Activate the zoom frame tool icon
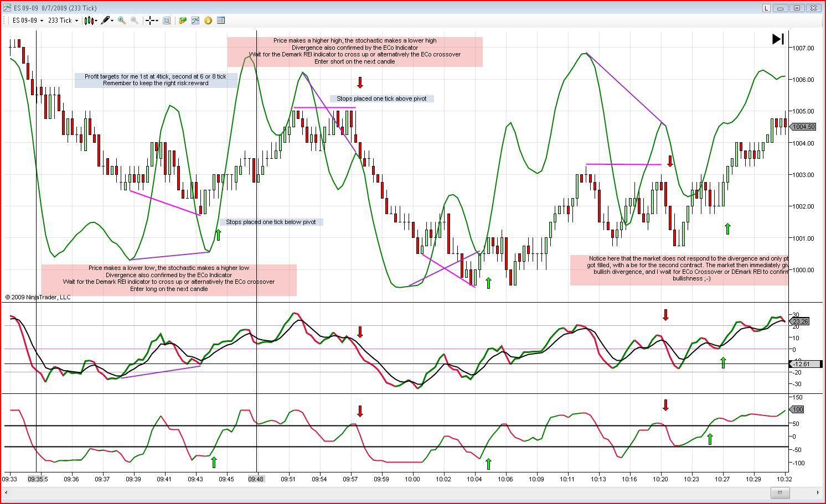 167,20
